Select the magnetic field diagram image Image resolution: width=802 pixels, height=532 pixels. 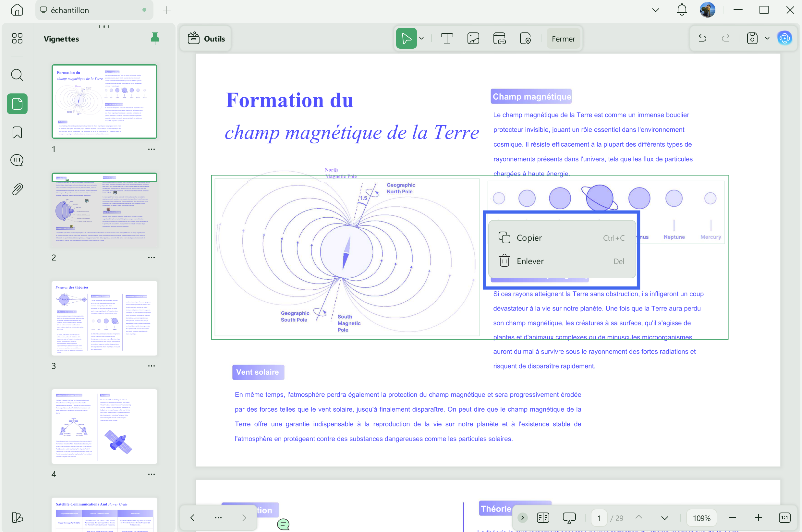click(347, 257)
